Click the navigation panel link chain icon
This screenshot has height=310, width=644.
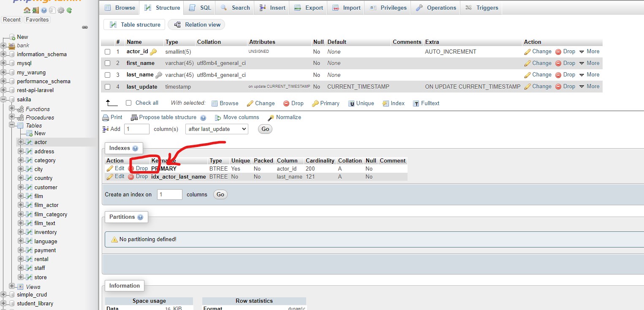point(85,27)
